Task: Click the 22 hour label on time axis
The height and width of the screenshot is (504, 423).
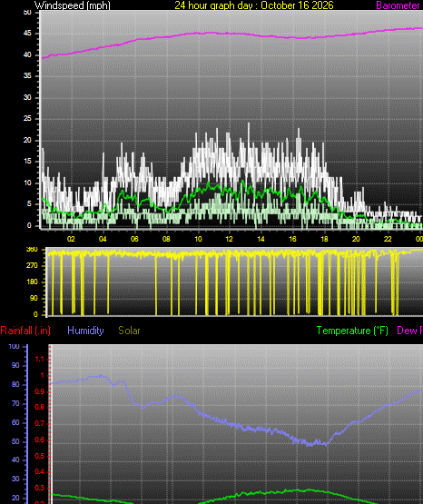Action: (x=388, y=239)
